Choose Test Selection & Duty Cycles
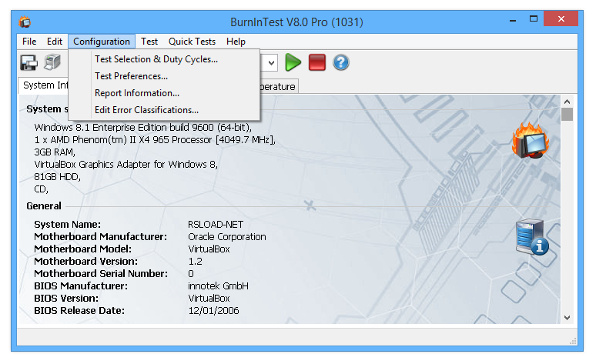Viewport: 596px width, 364px height. [164, 59]
